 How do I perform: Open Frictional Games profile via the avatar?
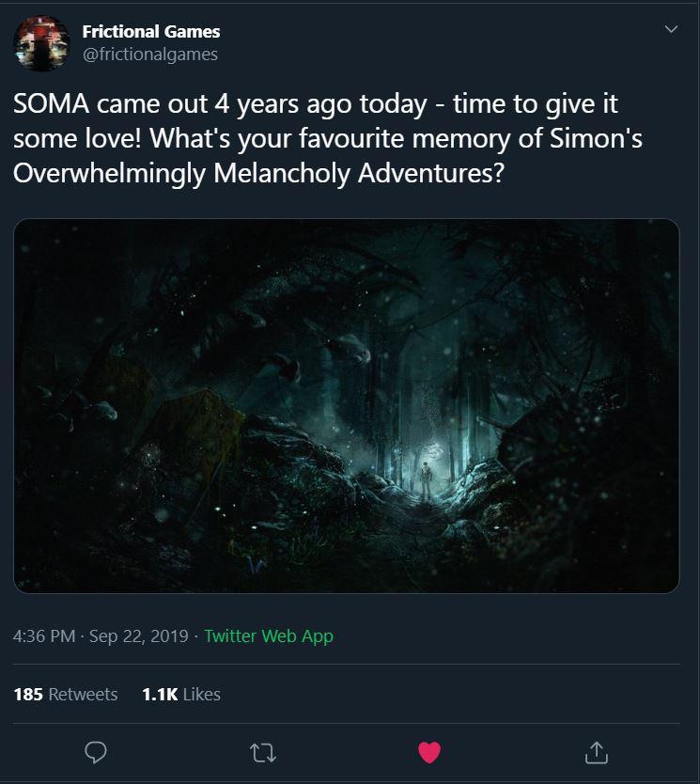(41, 41)
